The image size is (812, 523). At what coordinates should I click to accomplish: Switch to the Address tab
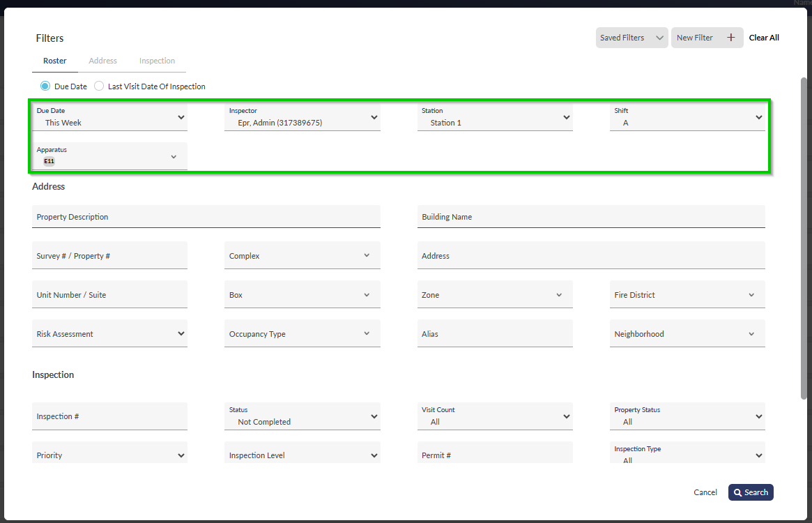(x=102, y=61)
